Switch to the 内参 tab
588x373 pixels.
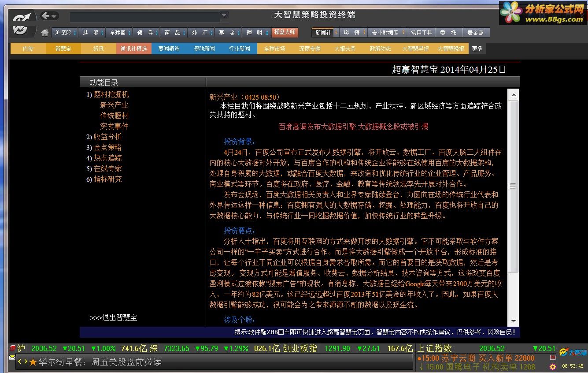(28, 48)
